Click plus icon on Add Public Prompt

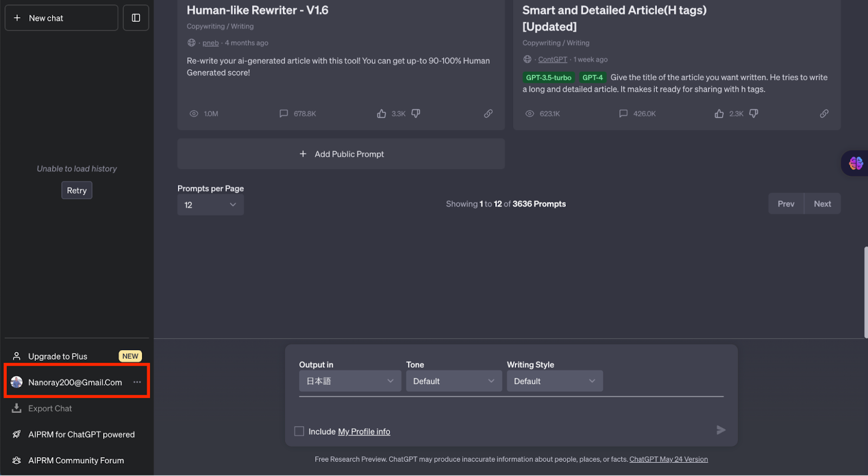click(x=303, y=154)
